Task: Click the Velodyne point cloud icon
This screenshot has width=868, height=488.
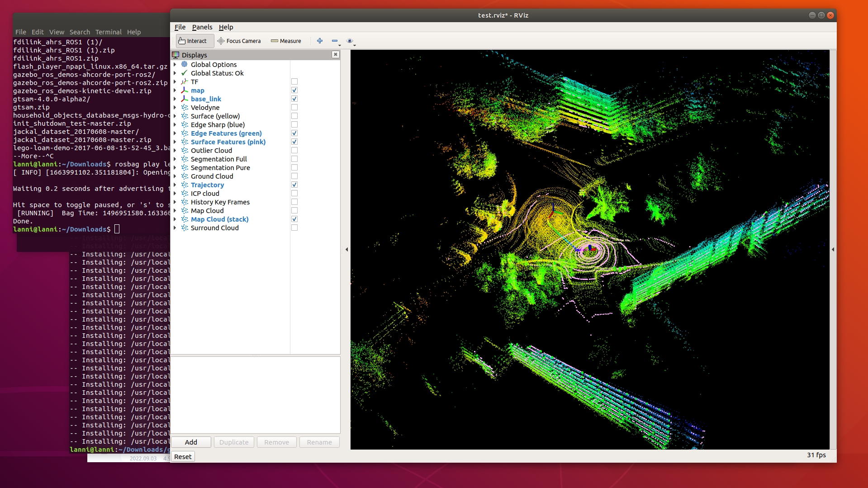Action: point(185,107)
